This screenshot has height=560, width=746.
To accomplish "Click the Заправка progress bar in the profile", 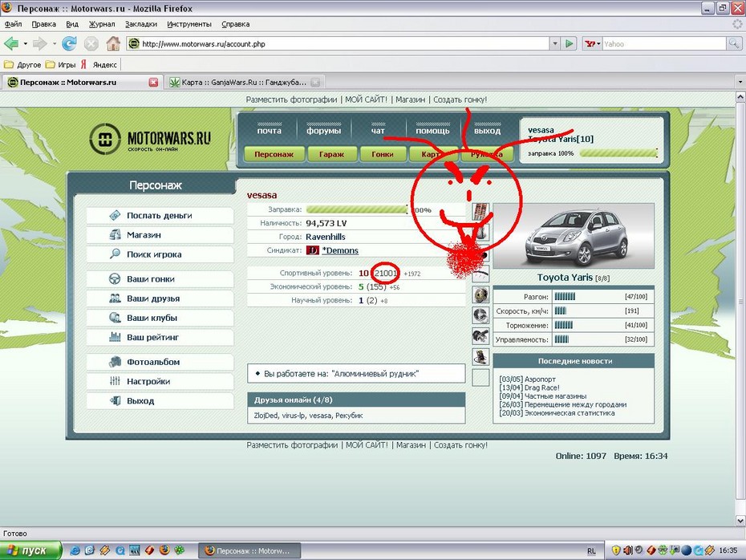I will pyautogui.click(x=357, y=210).
